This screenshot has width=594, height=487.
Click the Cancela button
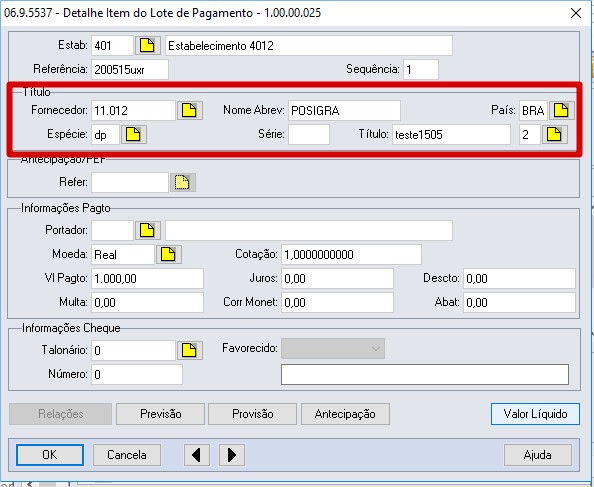coord(127,454)
